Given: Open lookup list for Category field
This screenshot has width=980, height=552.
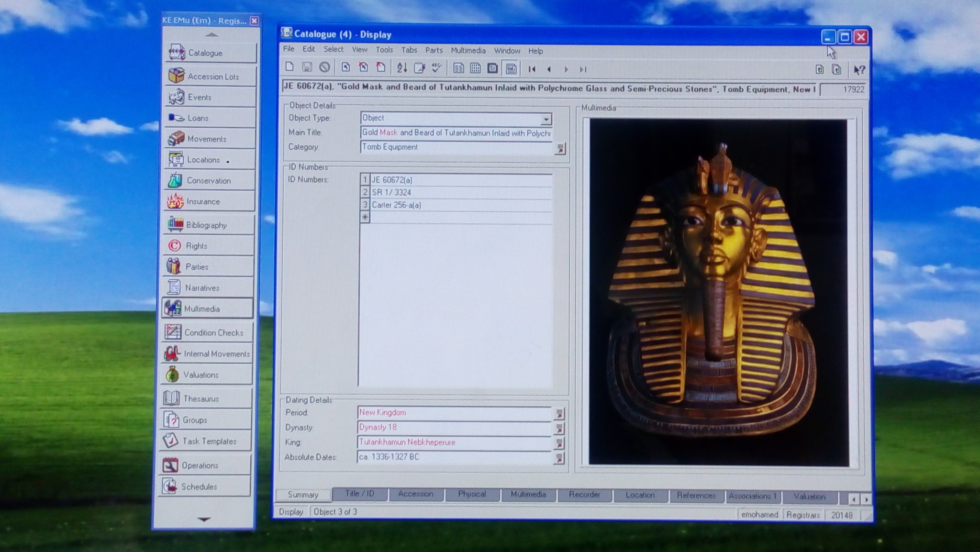Looking at the screenshot, I should point(560,149).
